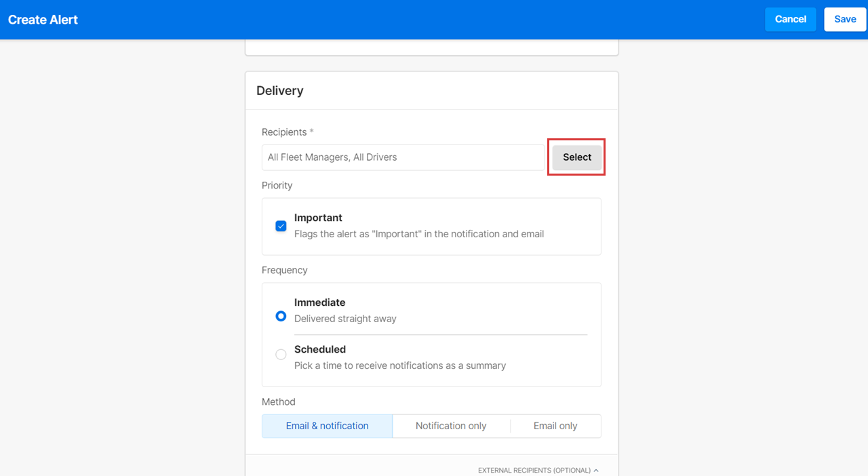Viewport: 868px width, 476px height.
Task: Save the new alert
Action: pyautogui.click(x=845, y=19)
